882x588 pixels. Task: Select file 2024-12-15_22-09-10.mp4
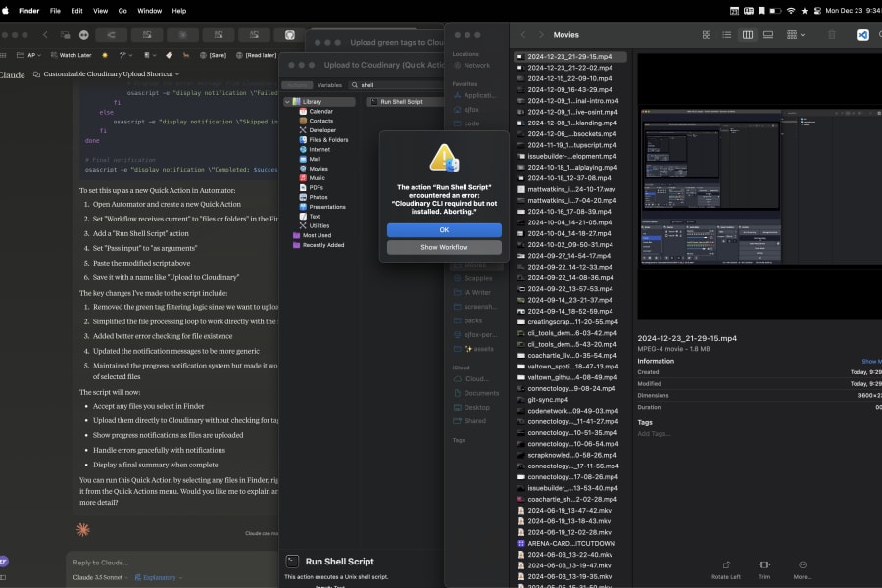[569, 78]
